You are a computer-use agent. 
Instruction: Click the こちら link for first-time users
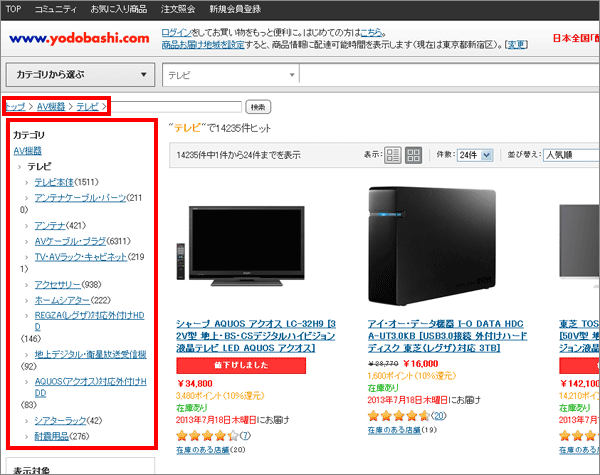click(371, 33)
